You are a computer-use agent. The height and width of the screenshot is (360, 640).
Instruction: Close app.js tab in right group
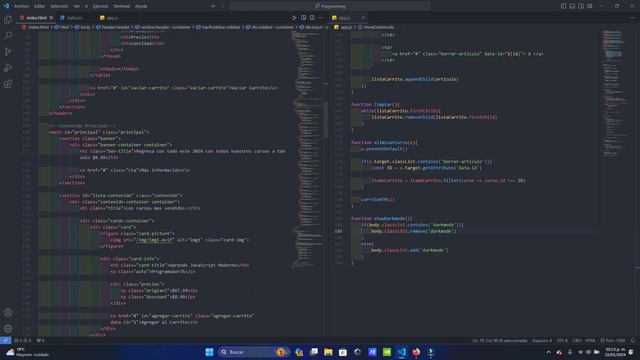pos(363,18)
